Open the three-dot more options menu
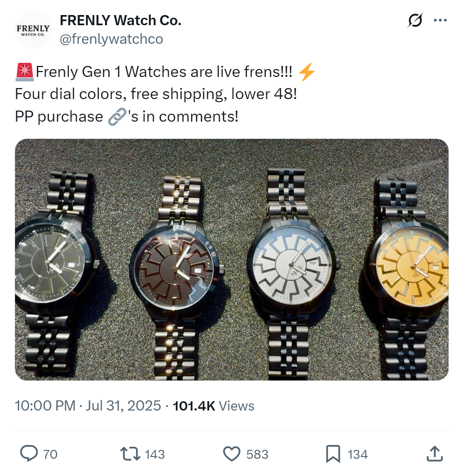464x476 pixels. point(440,20)
